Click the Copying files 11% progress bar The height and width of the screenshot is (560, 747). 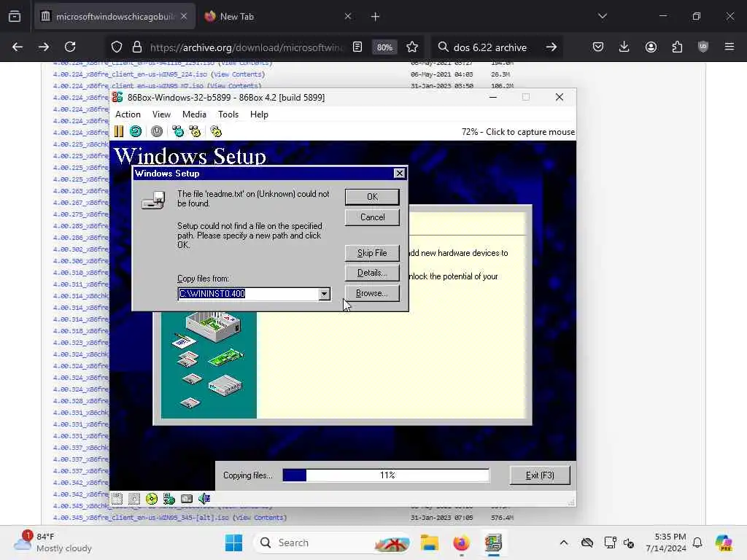point(386,475)
